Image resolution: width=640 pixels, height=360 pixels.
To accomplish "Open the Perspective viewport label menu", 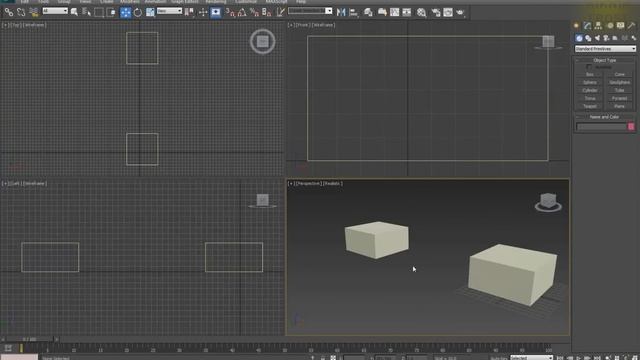I will coord(309,184).
